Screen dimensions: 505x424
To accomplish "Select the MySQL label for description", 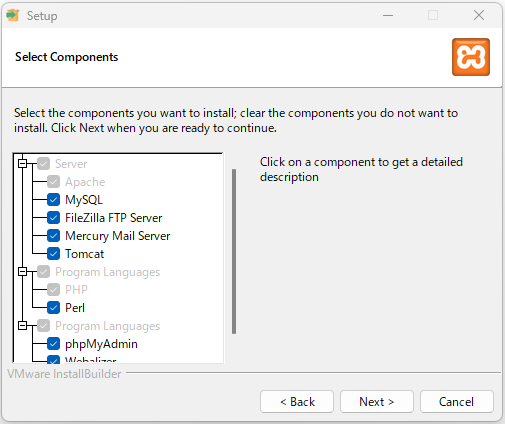I will (84, 200).
